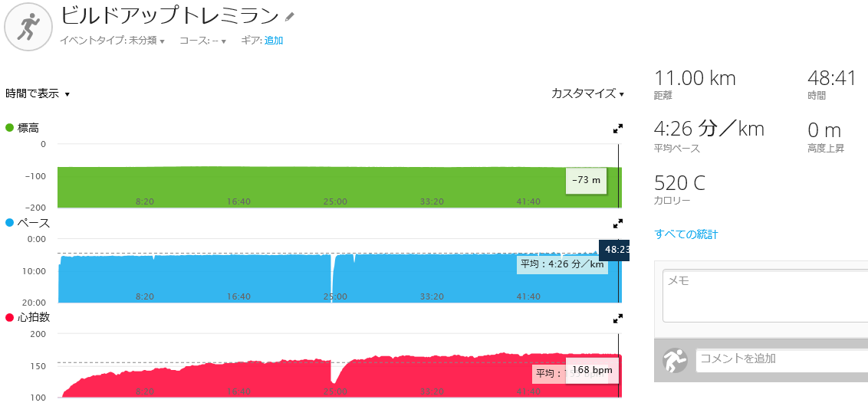Open the カスタマイズ menu
Viewport: 868px width, 406px height.
click(x=587, y=93)
